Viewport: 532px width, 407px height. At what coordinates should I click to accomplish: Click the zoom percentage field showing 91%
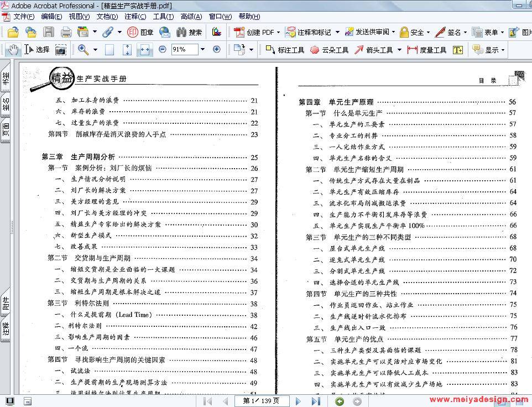tap(185, 50)
